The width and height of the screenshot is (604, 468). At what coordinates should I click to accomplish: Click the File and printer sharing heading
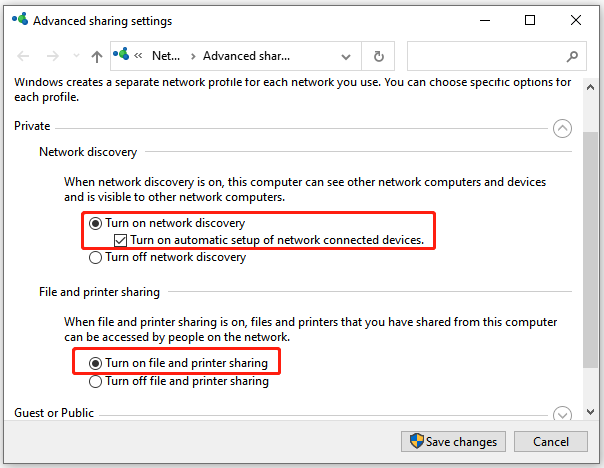click(99, 292)
